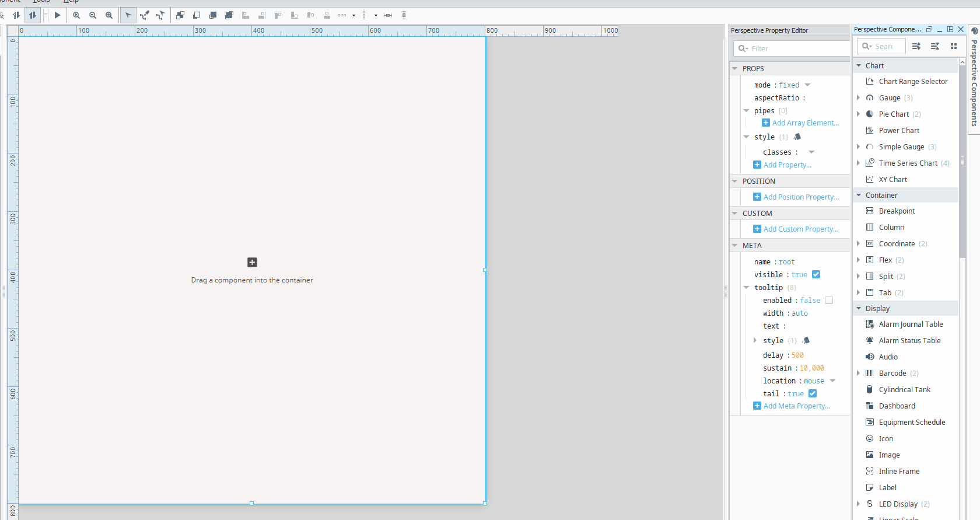Image resolution: width=980 pixels, height=520 pixels.
Task: Click the name root value
Action: point(786,262)
